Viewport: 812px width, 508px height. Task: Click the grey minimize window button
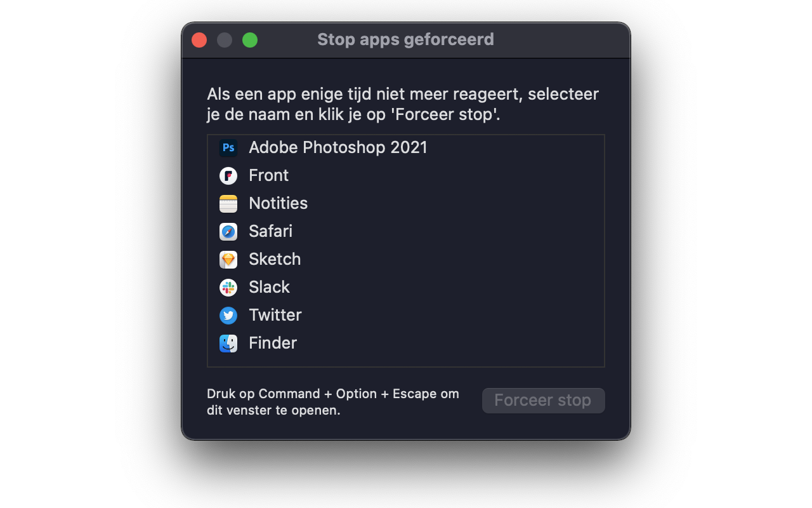coord(225,40)
